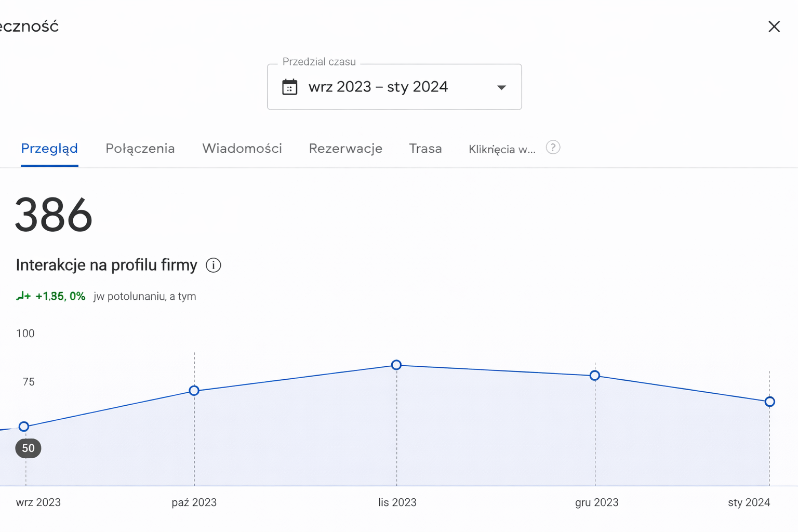Click the 386 total interactions number
The height and width of the screenshot is (532, 798).
(x=54, y=215)
